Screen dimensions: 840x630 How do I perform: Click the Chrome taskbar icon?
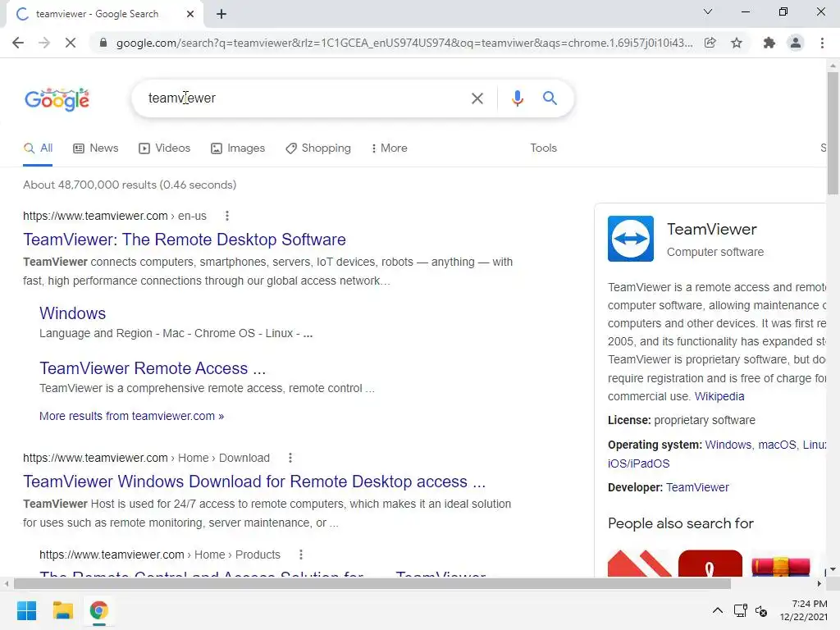click(x=98, y=610)
